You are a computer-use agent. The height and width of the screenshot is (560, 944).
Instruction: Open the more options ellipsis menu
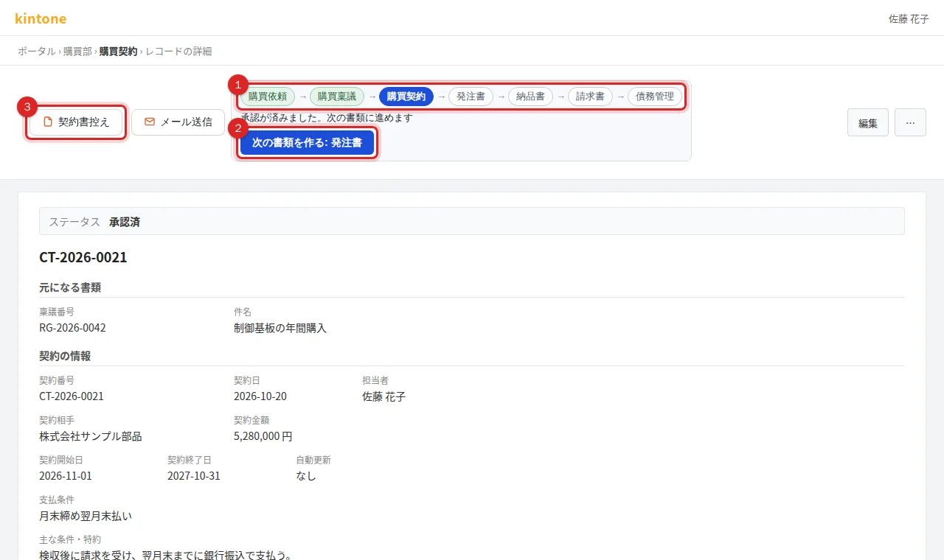pos(910,123)
